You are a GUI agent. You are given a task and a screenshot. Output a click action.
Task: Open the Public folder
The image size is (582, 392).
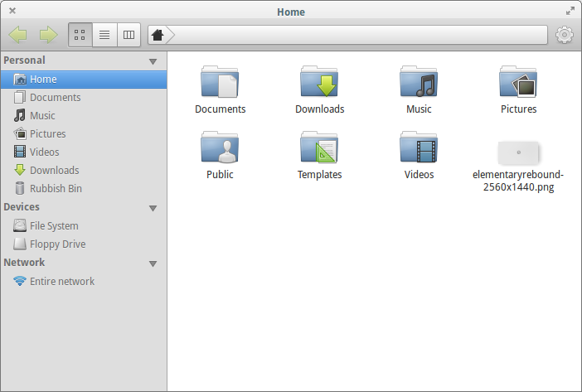[x=220, y=148]
